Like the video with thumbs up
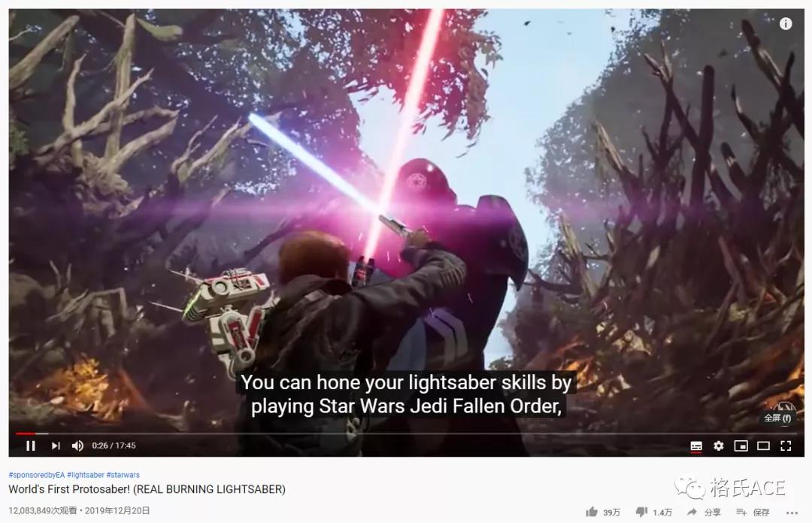Image resolution: width=812 pixels, height=523 pixels. 592,512
